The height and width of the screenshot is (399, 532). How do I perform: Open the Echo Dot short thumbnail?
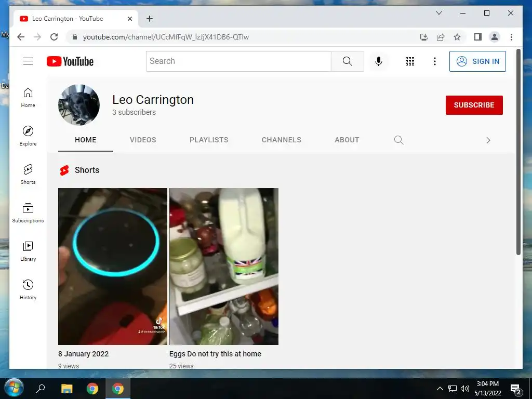113,267
